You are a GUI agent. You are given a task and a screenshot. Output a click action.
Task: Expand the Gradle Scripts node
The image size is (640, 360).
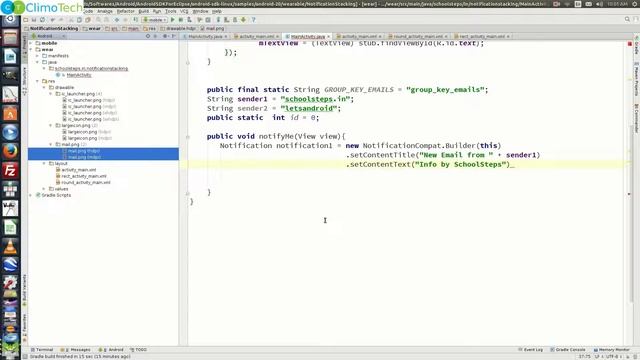point(31,195)
